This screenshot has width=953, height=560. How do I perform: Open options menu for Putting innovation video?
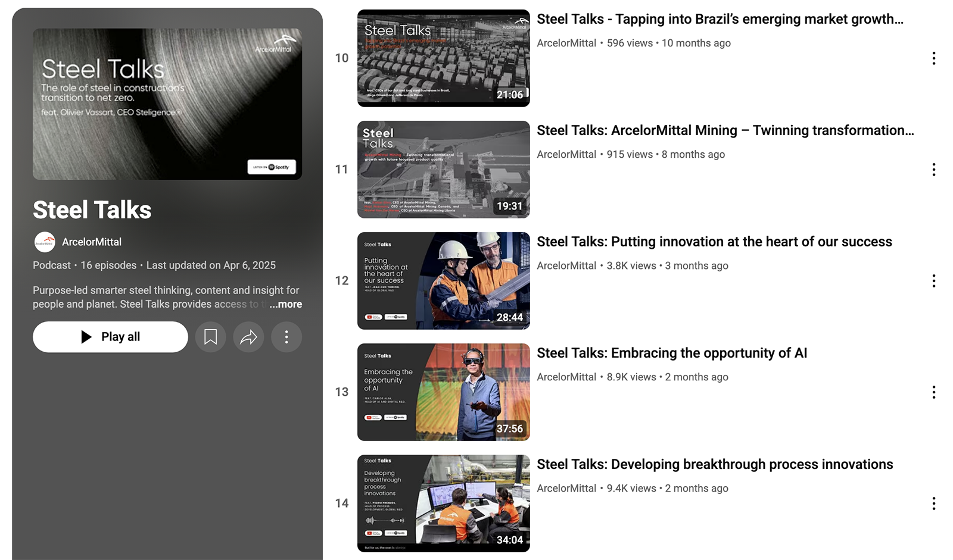[933, 281]
